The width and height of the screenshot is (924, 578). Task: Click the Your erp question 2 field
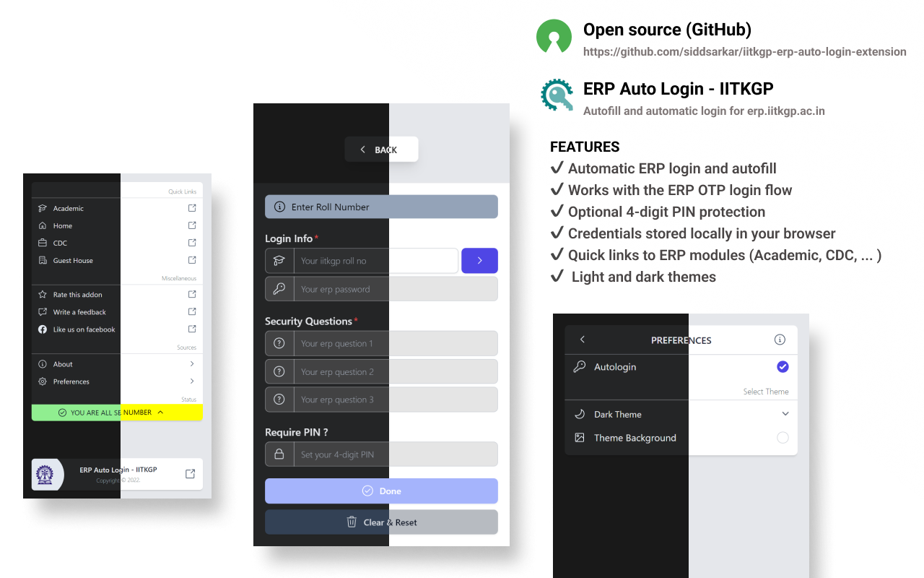click(x=396, y=371)
